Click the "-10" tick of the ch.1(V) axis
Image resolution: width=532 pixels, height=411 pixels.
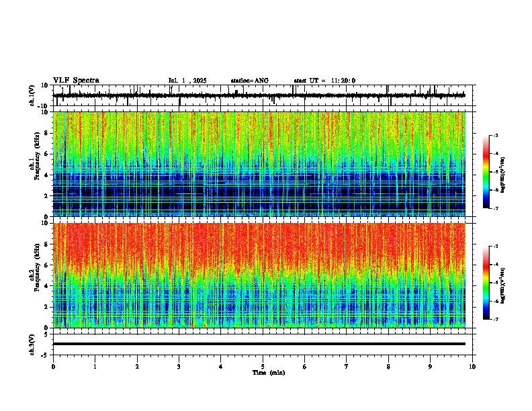point(44,106)
